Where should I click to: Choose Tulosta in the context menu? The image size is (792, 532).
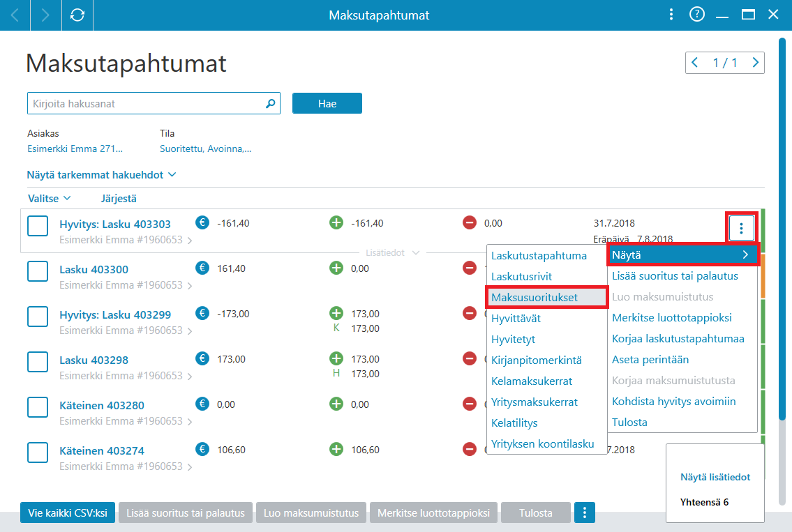click(629, 423)
